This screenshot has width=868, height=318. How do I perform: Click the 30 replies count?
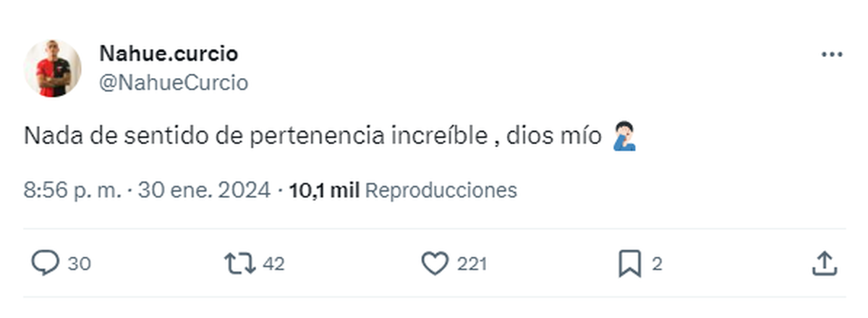(80, 265)
